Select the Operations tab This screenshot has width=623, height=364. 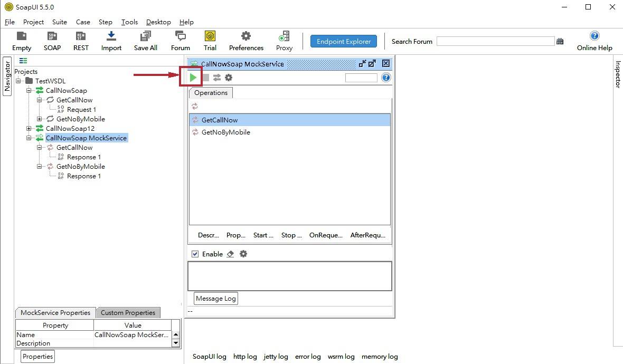211,92
